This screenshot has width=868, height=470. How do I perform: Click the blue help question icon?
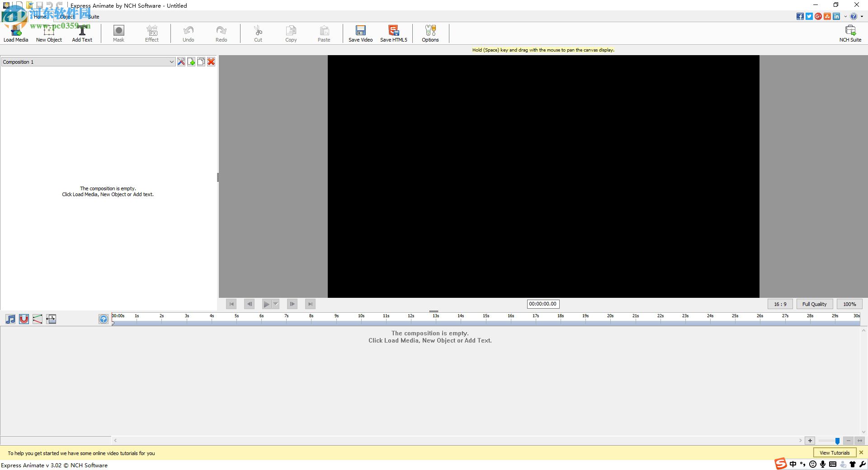(x=854, y=16)
